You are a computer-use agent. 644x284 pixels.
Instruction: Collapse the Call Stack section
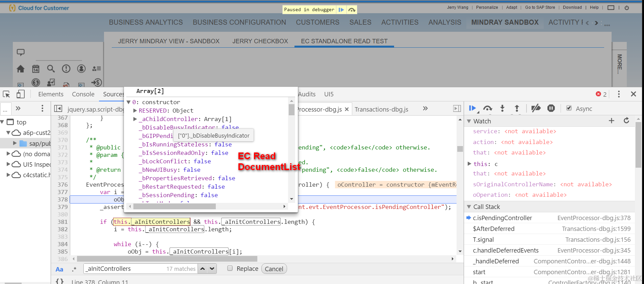coord(469,207)
